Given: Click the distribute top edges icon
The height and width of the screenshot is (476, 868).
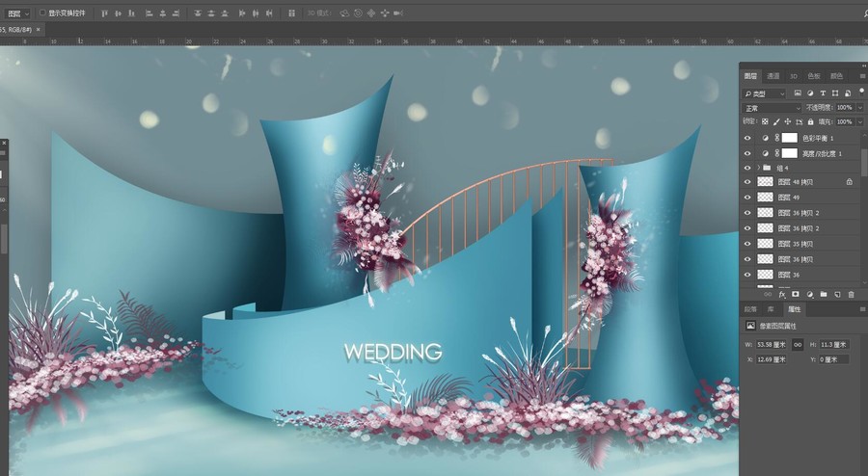Looking at the screenshot, I should point(198,13).
